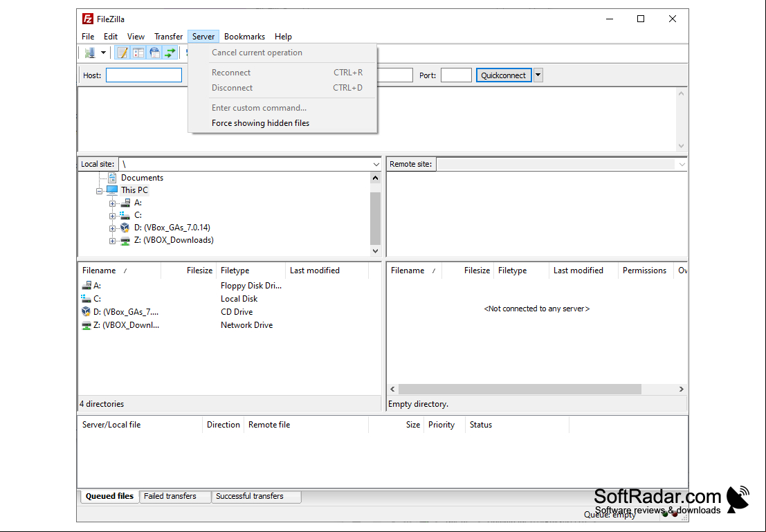Click the Quickconnect button

[x=504, y=75]
